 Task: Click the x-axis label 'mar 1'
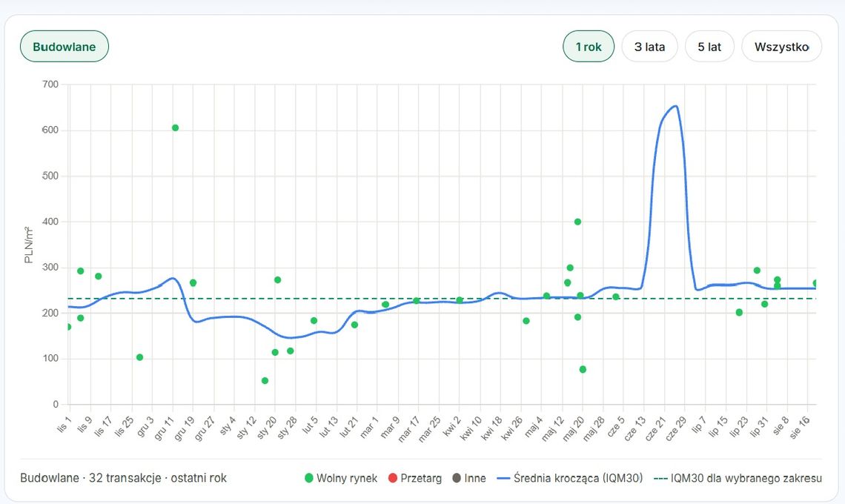[369, 426]
